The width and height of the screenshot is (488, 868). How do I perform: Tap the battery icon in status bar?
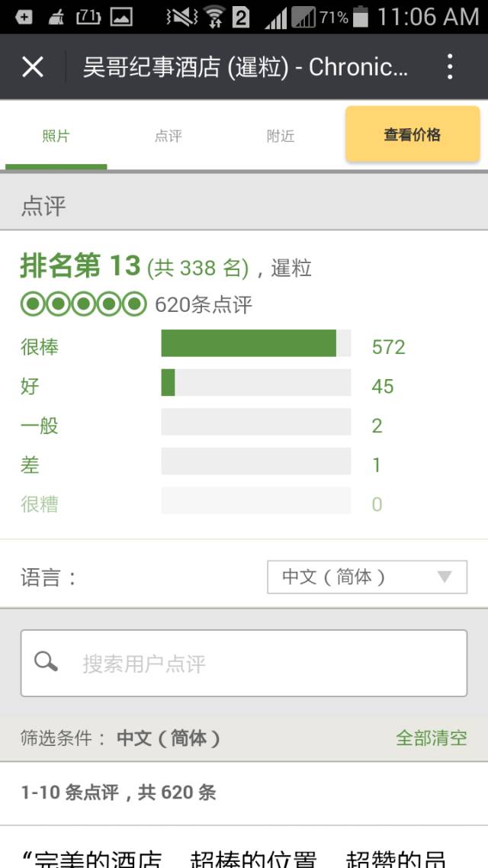point(361,17)
